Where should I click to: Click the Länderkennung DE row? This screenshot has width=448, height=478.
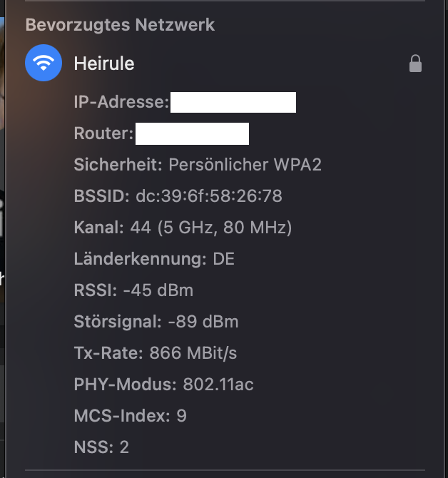[x=154, y=259]
